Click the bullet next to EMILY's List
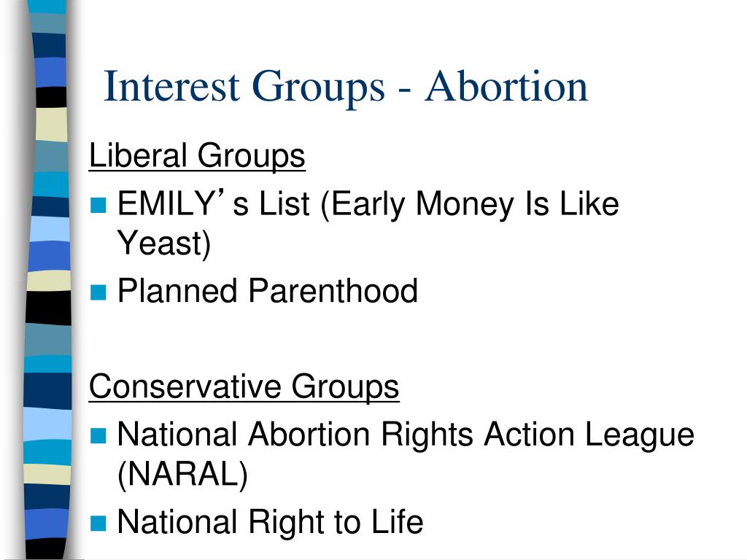Viewport: 747px width, 560px height. (x=98, y=205)
